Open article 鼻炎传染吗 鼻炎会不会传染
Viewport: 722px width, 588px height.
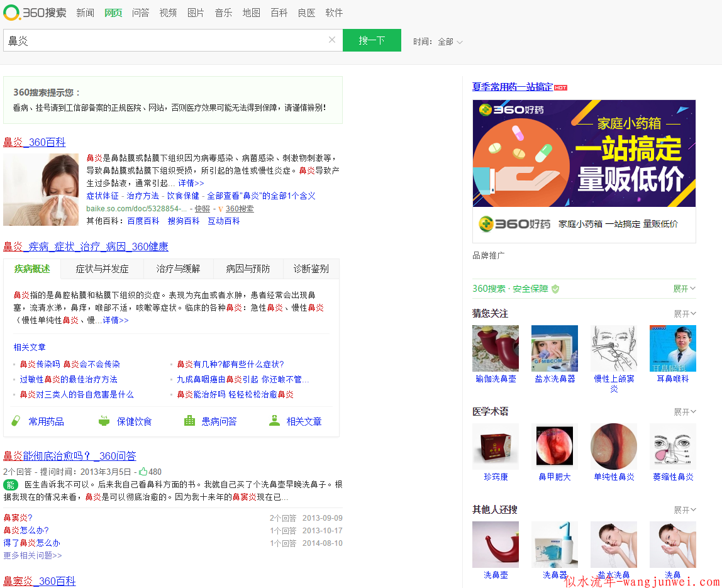(70, 364)
